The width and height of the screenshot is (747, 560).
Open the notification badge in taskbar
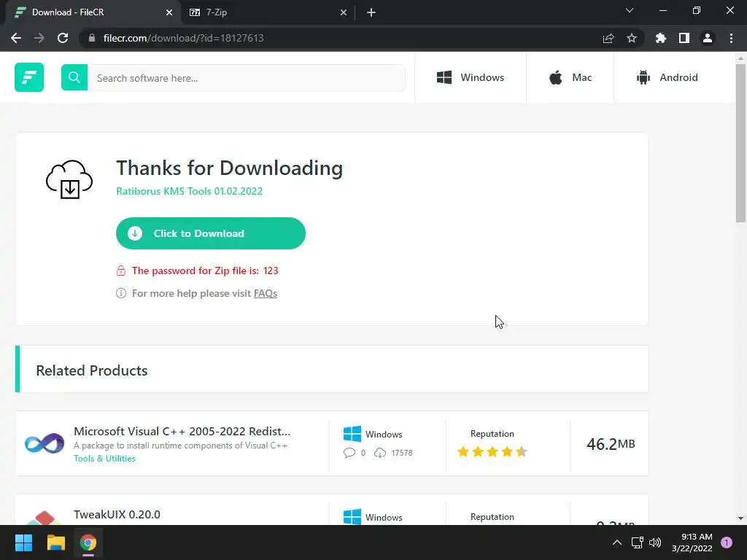click(727, 542)
